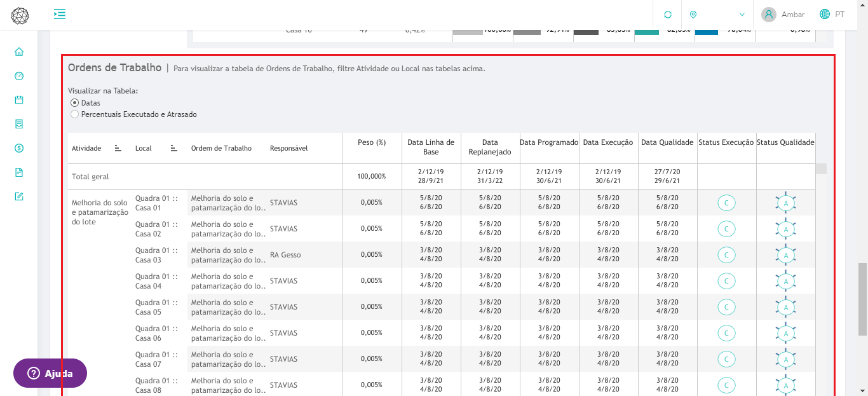This screenshot has height=396, width=868.
Task: Click the Data Linha de Base header
Action: click(x=431, y=147)
